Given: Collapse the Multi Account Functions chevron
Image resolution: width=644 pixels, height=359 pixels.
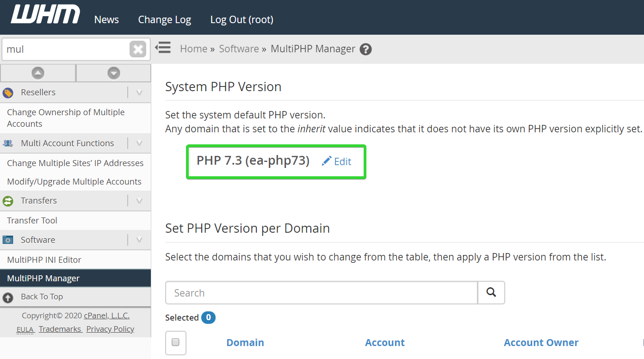Looking at the screenshot, I should click(x=139, y=143).
